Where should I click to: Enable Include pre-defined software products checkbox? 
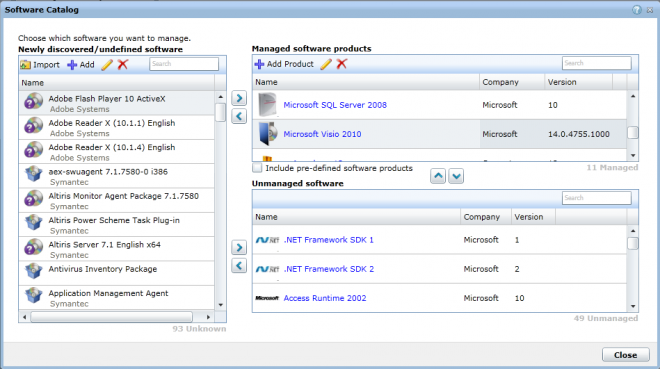tap(257, 168)
